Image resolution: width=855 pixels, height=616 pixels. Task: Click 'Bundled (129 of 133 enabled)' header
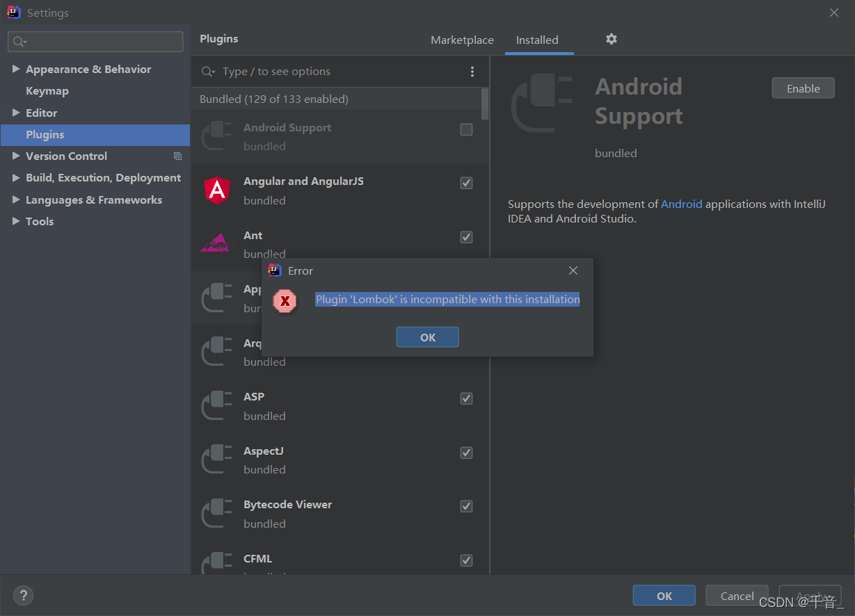[x=274, y=99]
